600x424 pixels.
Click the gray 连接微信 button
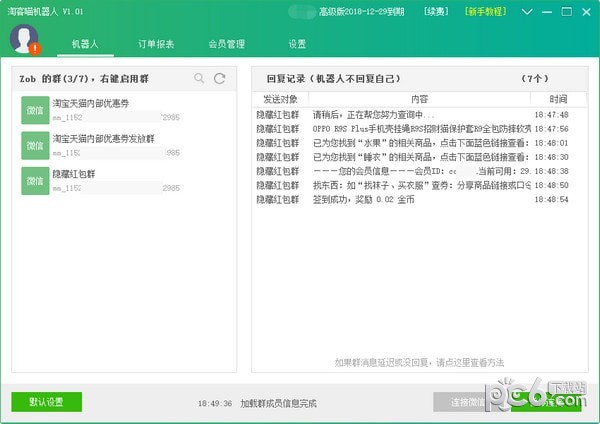(465, 402)
